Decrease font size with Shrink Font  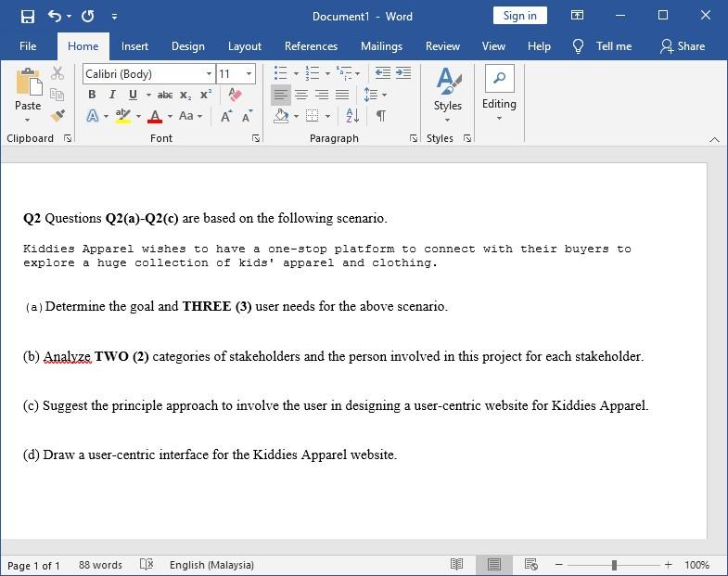pos(247,116)
